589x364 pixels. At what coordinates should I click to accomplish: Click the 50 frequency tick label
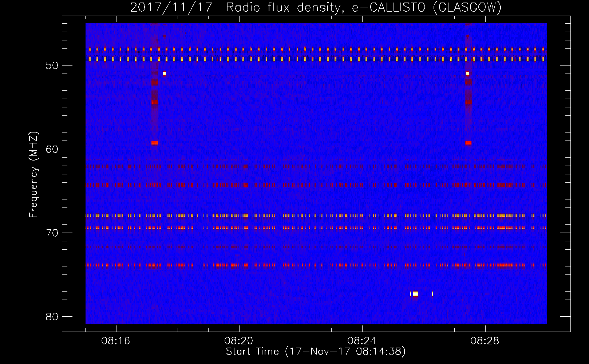point(52,66)
